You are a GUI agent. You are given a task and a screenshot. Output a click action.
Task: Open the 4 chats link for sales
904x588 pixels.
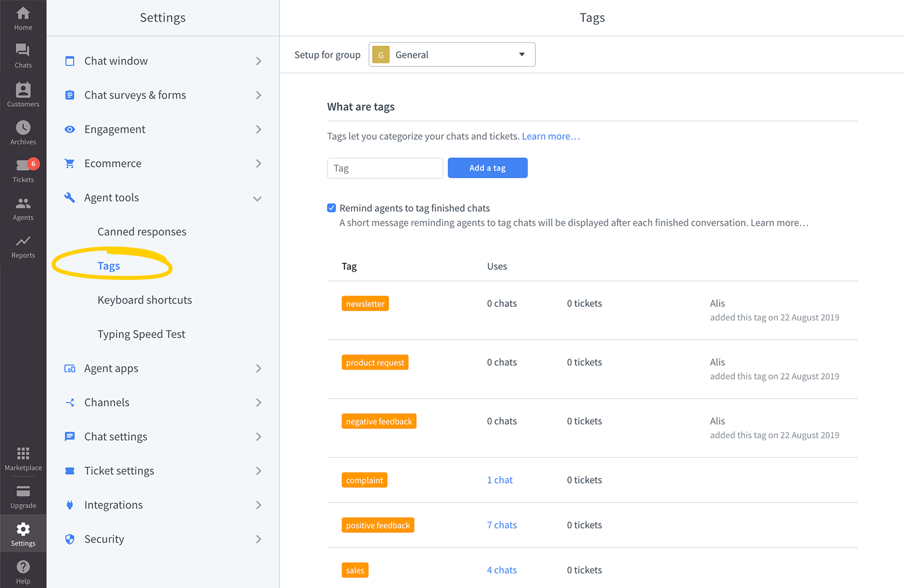point(502,570)
